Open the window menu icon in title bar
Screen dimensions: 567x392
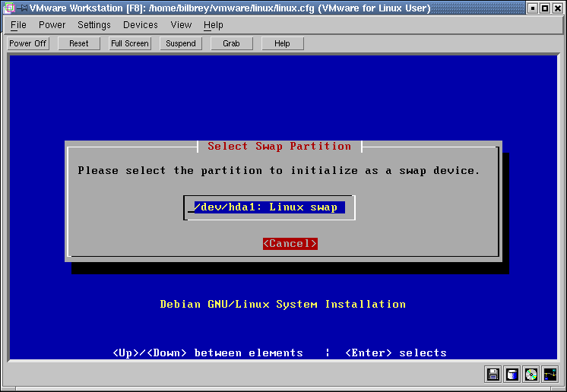(x=9, y=8)
